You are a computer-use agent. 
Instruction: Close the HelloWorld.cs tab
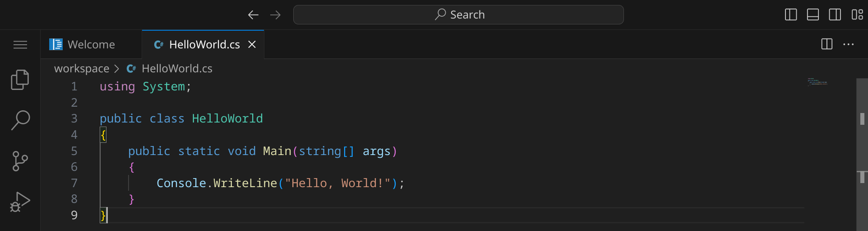(x=252, y=45)
